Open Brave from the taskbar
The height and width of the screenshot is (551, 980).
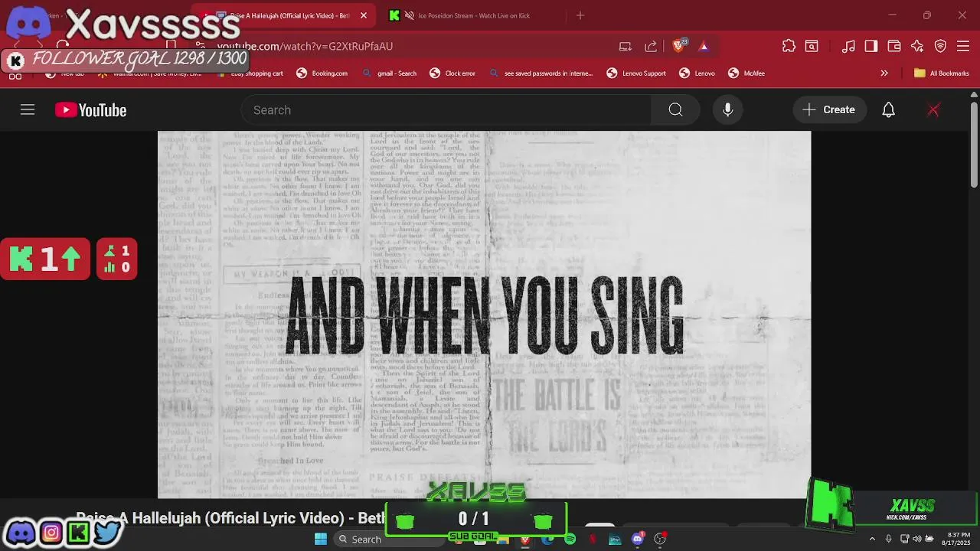tap(524, 540)
